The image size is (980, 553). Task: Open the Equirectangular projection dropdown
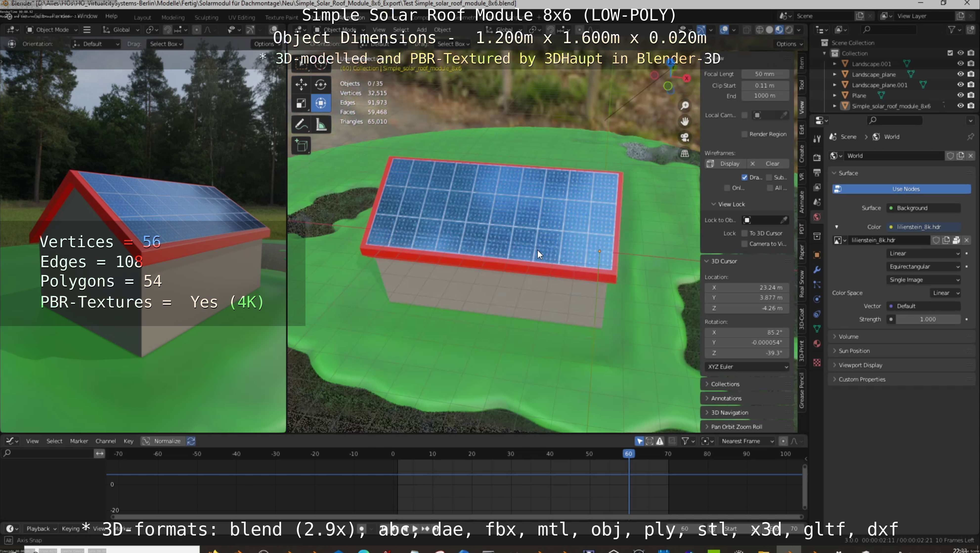click(x=924, y=267)
